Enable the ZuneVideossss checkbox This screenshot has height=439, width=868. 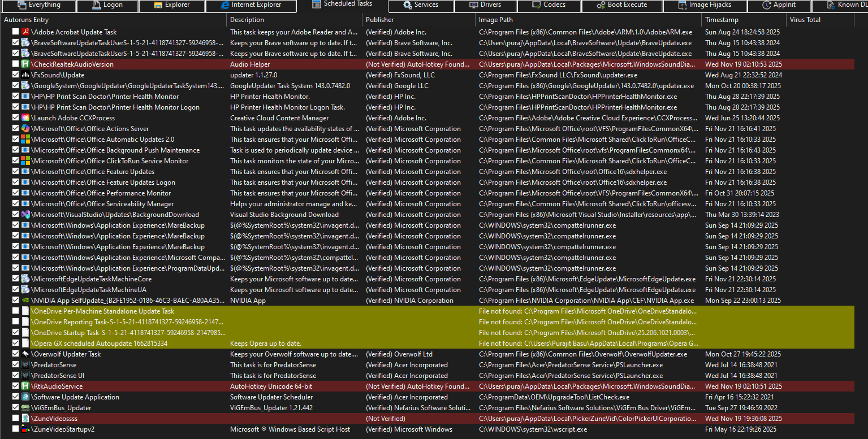pyautogui.click(x=15, y=419)
